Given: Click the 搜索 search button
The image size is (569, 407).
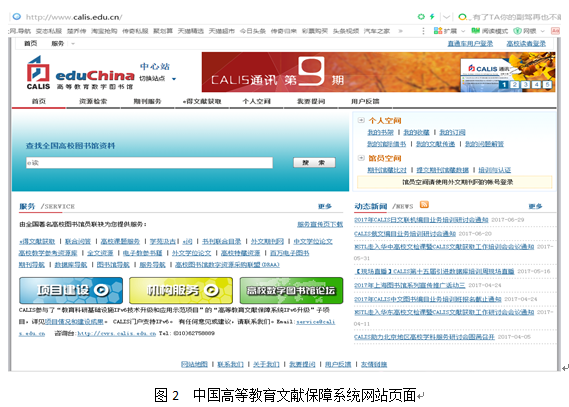Looking at the screenshot, I should click(x=314, y=163).
